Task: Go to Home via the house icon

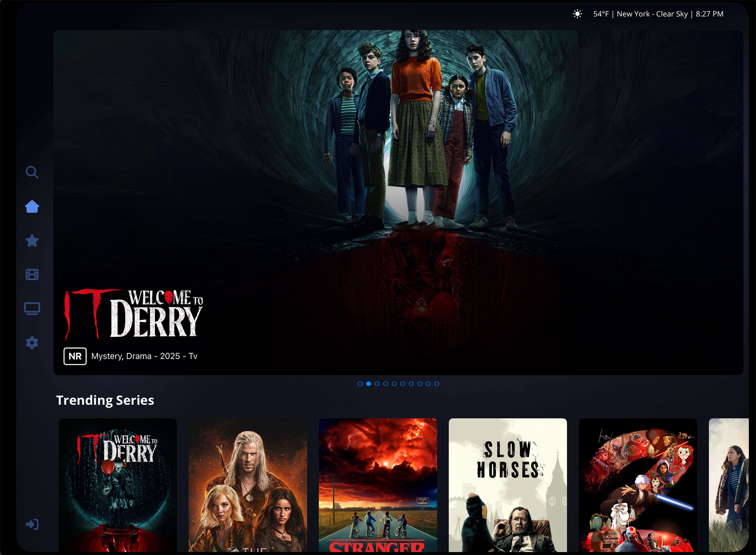Action: tap(32, 206)
